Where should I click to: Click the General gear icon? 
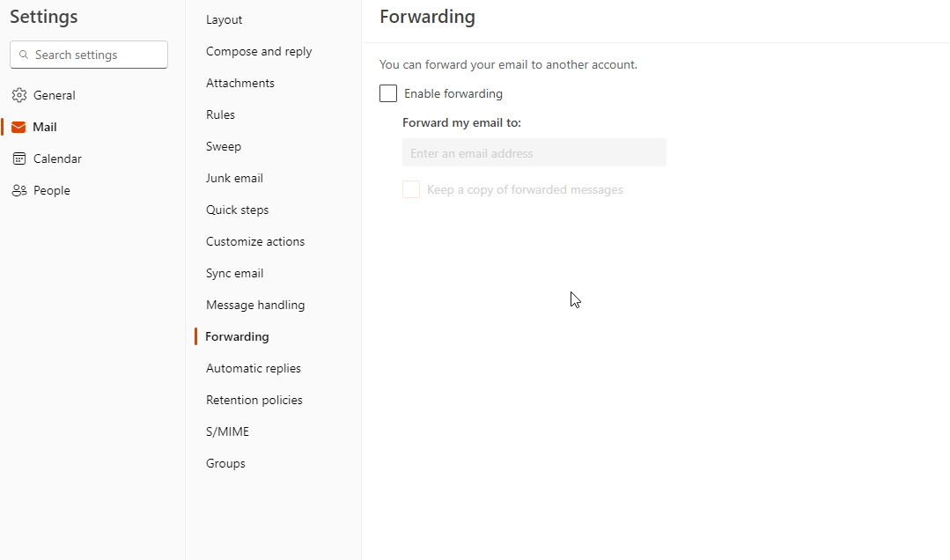point(18,95)
